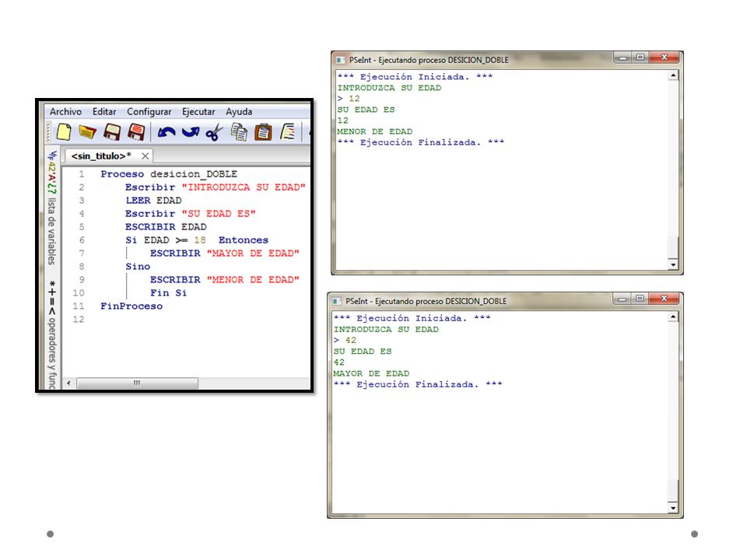Maximize the execution window showing age 12
This screenshot has width=747, height=560.
640,58
